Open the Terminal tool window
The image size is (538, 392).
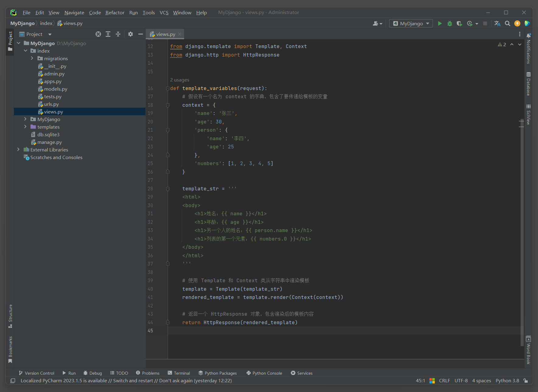click(x=179, y=373)
